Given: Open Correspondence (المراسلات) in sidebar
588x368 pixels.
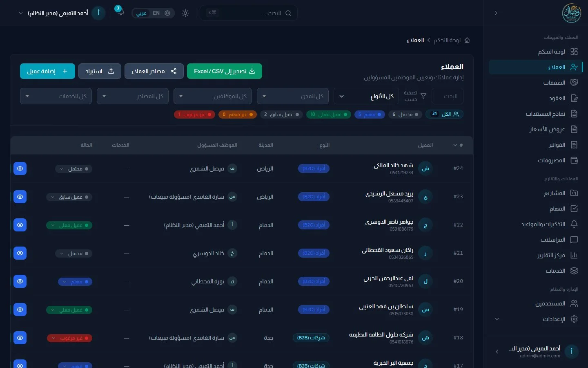Looking at the screenshot, I should click(x=536, y=240).
